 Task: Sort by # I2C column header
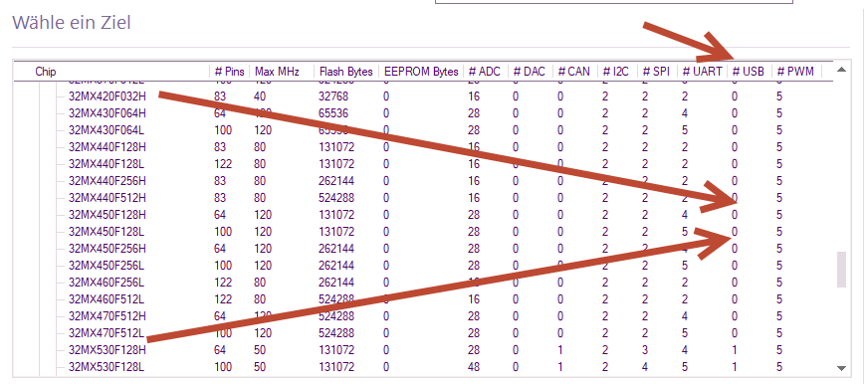(x=616, y=72)
